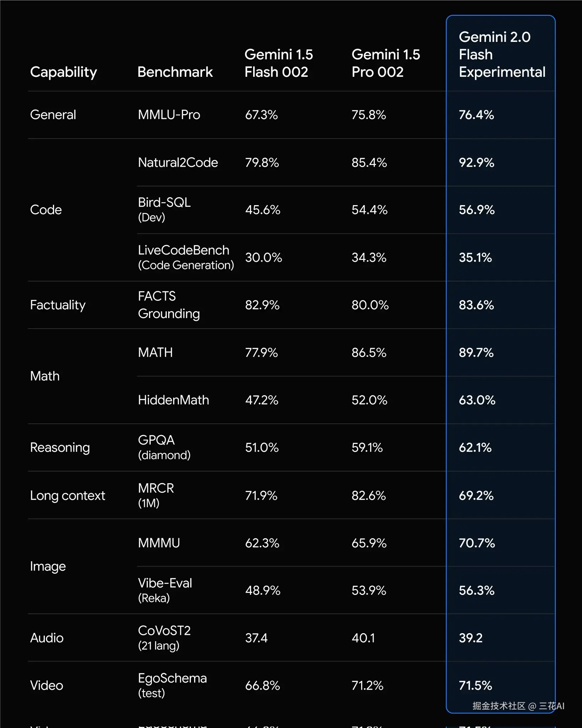Viewport: 582px width, 728px height.
Task: Click the HiddenMath benchmark label
Action: 173,400
